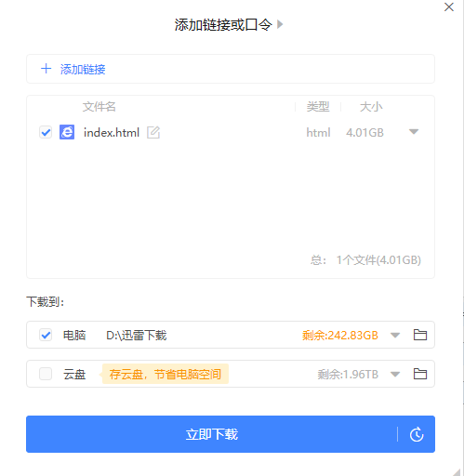This screenshot has width=464, height=476.
Task: Click the plus icon for adding link
Action: click(x=46, y=69)
